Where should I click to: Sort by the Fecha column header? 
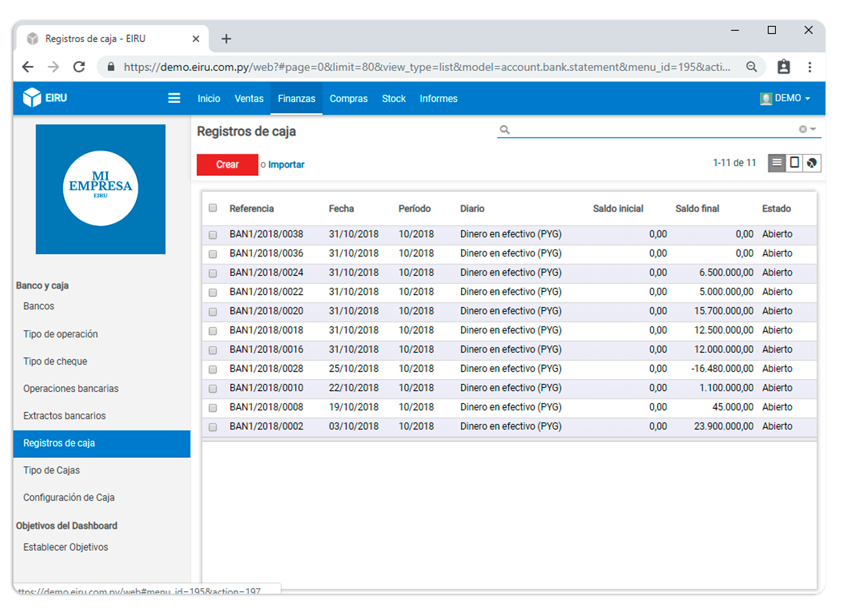coord(342,208)
